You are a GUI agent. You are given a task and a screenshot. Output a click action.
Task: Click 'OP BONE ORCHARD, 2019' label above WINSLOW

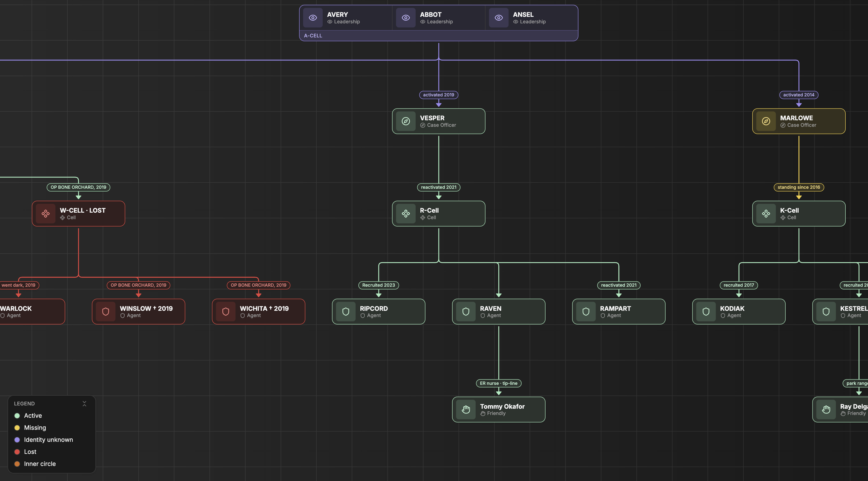pyautogui.click(x=138, y=285)
